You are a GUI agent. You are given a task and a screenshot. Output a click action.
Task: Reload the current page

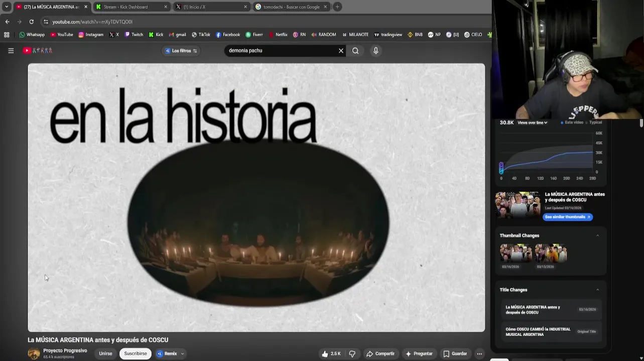[x=31, y=22]
